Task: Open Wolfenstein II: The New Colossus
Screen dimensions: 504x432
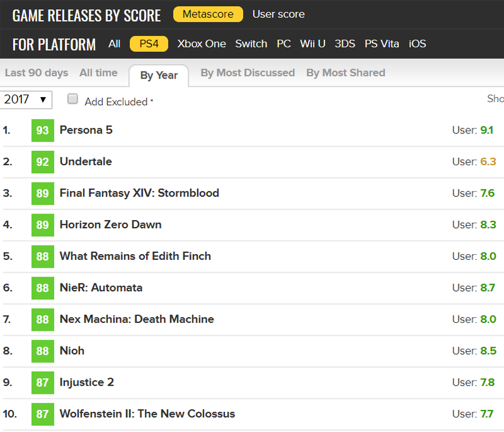Action: pyautogui.click(x=148, y=414)
